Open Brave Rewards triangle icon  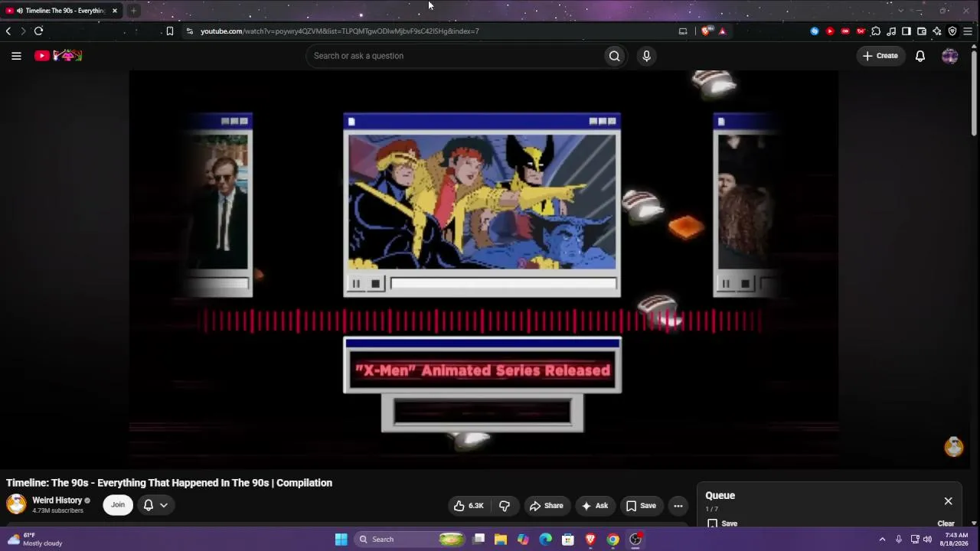[722, 31]
